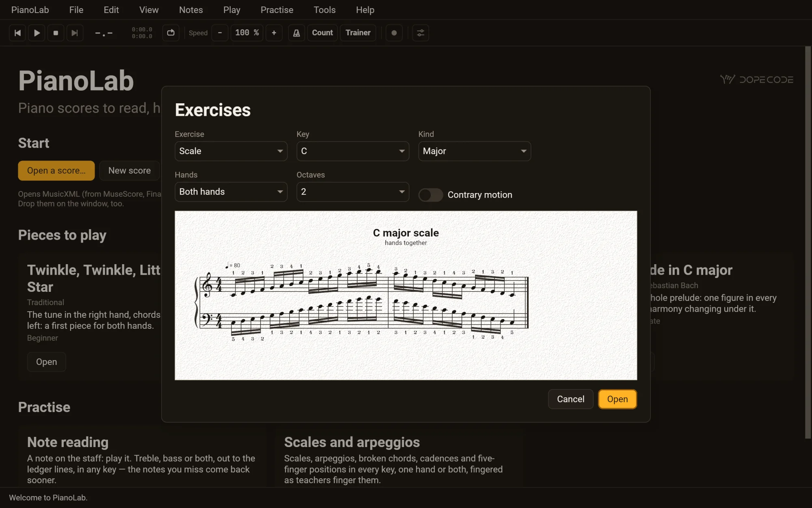Open the View menu
The height and width of the screenshot is (508, 812).
[x=149, y=10]
